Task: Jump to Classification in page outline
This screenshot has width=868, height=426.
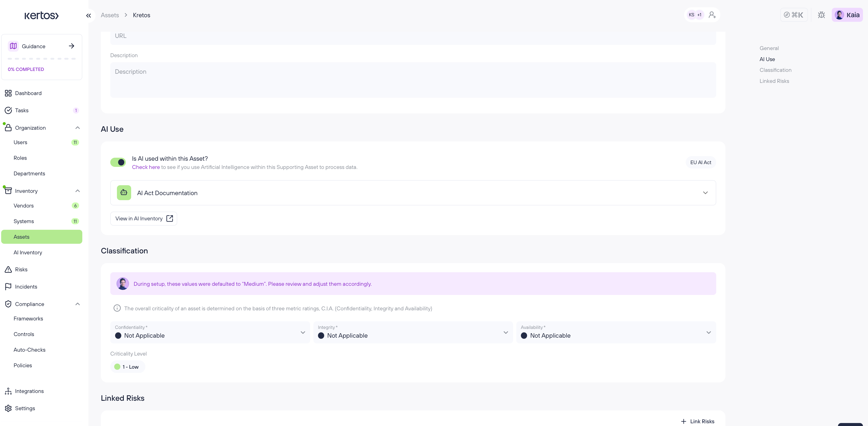Action: pyautogui.click(x=775, y=70)
